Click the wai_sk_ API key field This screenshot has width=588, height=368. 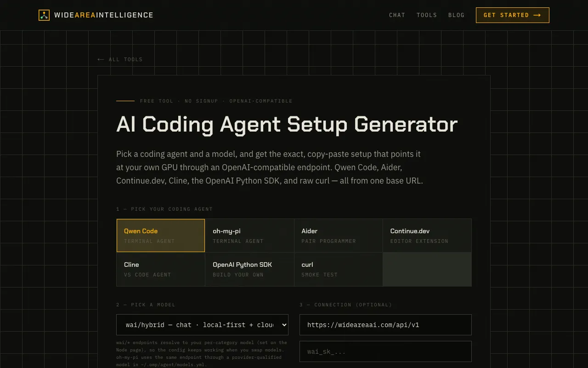[385, 351]
